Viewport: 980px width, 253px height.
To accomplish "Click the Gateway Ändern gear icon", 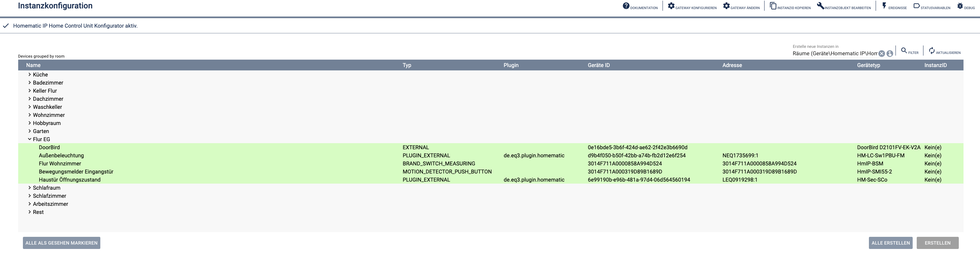I will point(726,6).
